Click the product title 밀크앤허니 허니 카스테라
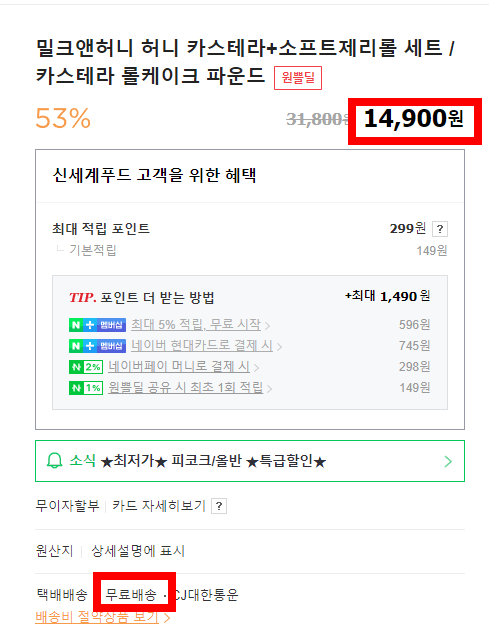 [245, 61]
